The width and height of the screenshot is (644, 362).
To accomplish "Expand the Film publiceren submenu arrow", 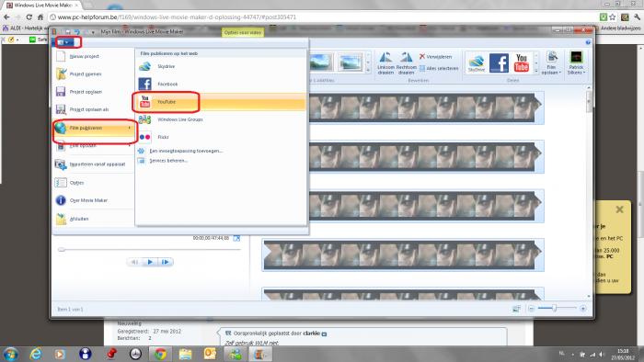I will (130, 128).
